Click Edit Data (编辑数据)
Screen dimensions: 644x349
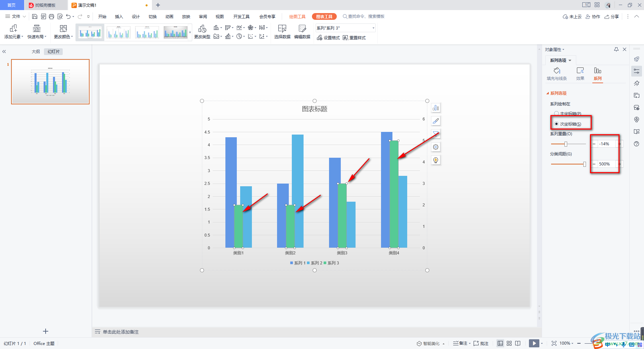pyautogui.click(x=302, y=32)
